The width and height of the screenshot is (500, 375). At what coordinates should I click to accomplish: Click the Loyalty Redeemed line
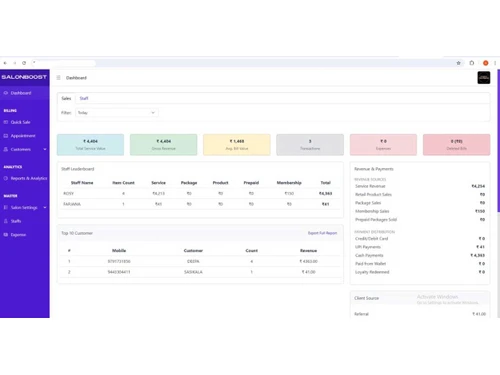click(x=420, y=272)
